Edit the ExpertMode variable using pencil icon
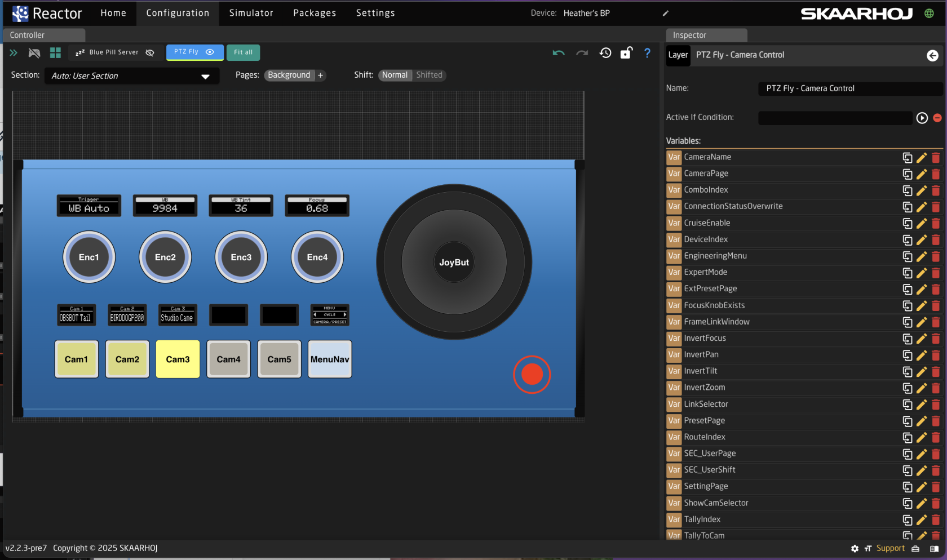This screenshot has width=947, height=560. click(x=922, y=273)
